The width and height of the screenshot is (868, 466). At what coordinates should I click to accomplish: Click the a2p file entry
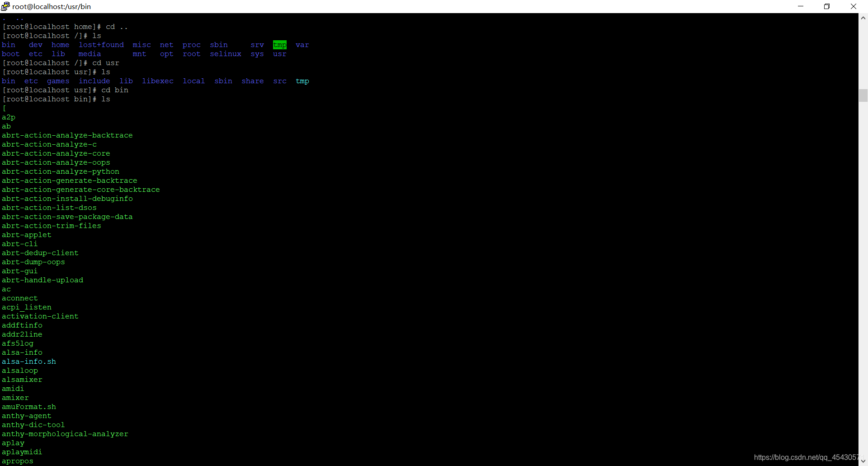pos(9,117)
